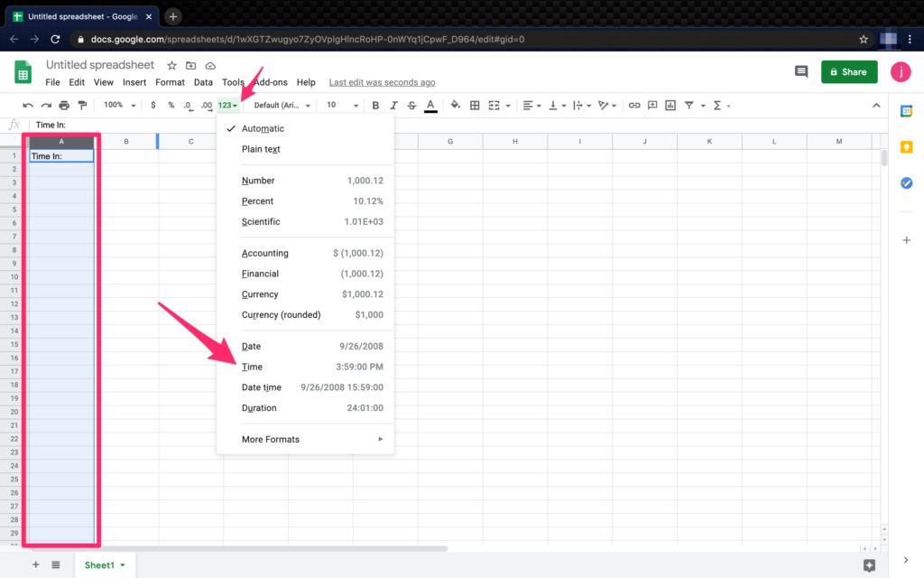Open the borders tool
This screenshot has height=578, width=924.
pos(475,106)
